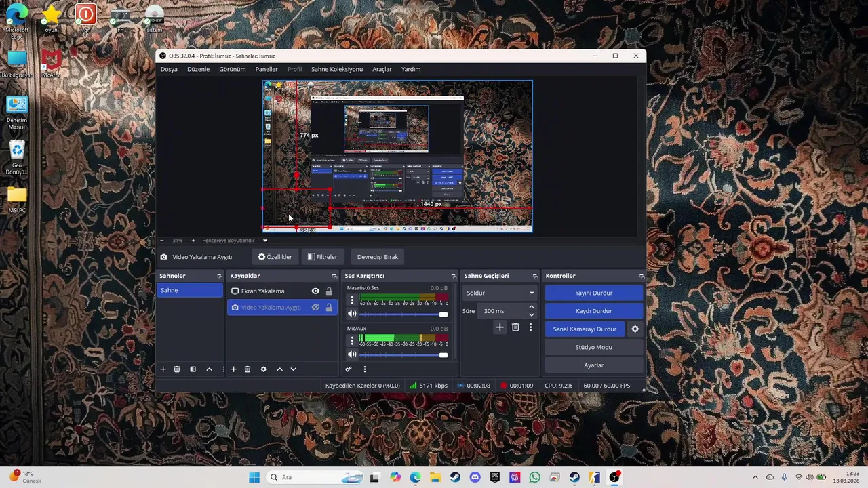Viewport: 868px width, 488px height.
Task: Toggle lock on Video Yakalama Aygıtı
Action: tap(329, 308)
